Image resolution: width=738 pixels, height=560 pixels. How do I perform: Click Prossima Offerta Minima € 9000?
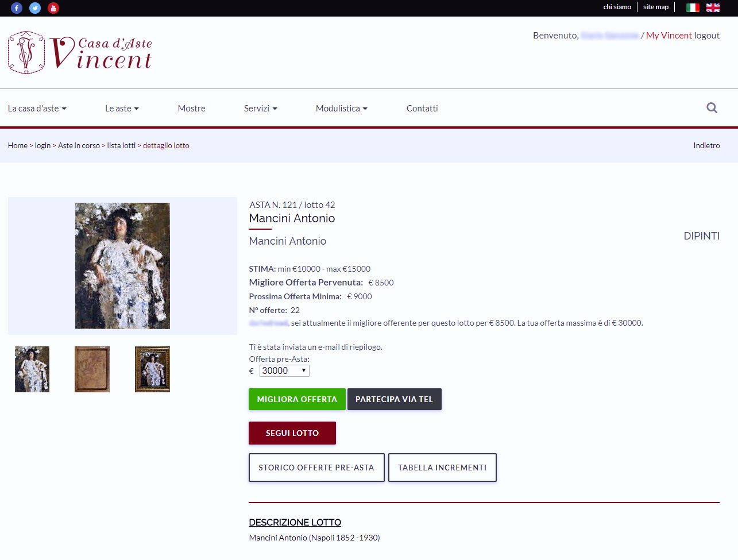310,297
